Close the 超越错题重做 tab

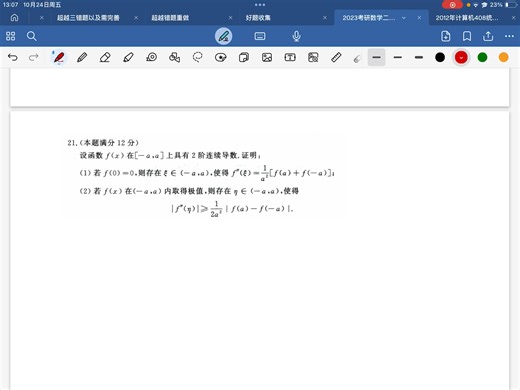[x=230, y=18]
